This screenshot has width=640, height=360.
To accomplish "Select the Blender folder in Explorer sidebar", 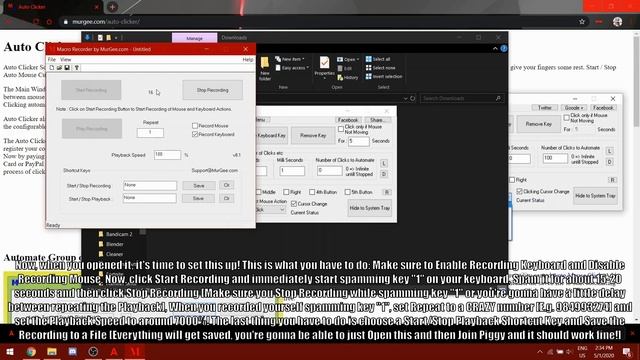I will pyautogui.click(x=111, y=244).
